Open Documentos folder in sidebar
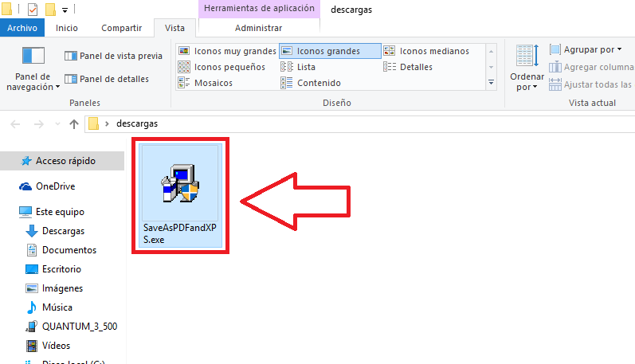Image resolution: width=635 pixels, height=364 pixels. coord(61,250)
